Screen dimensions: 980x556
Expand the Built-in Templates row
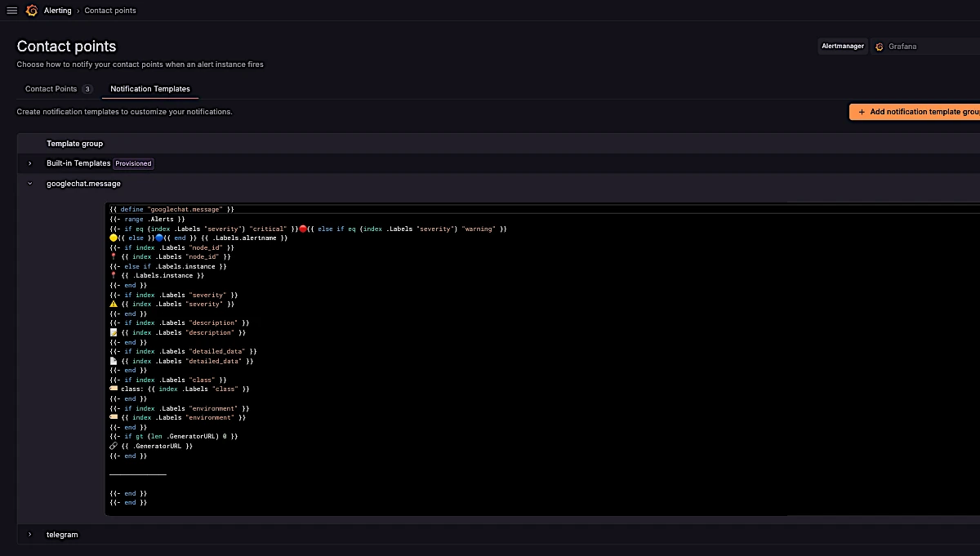pyautogui.click(x=30, y=163)
